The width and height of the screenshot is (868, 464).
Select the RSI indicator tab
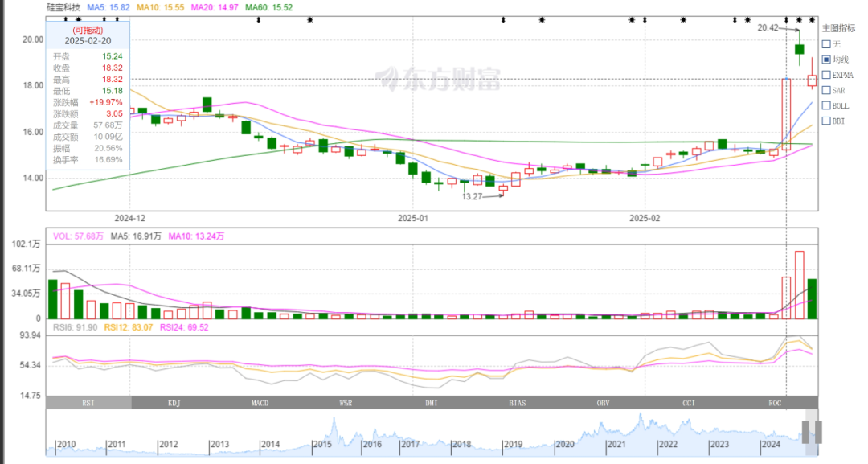coord(88,403)
